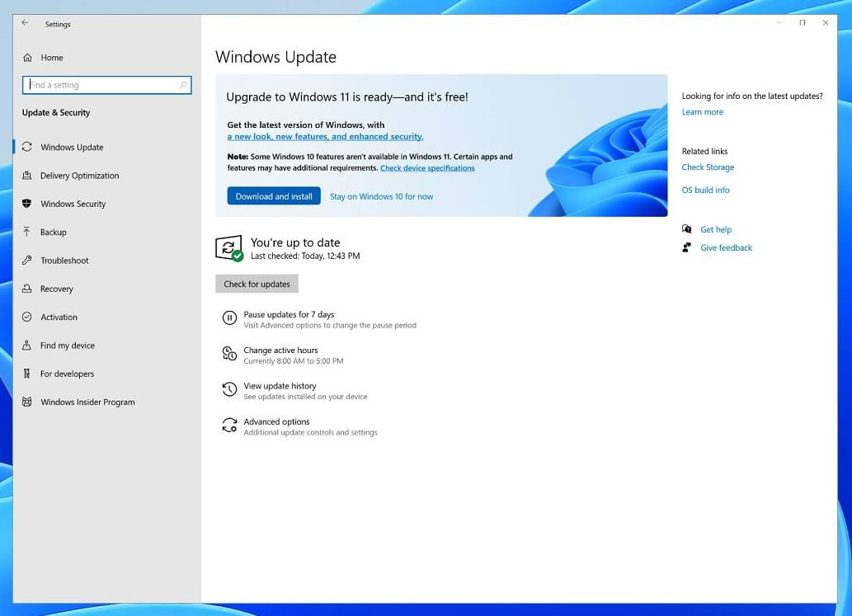Click the Find my device icon
This screenshot has height=616, width=852.
pos(26,345)
